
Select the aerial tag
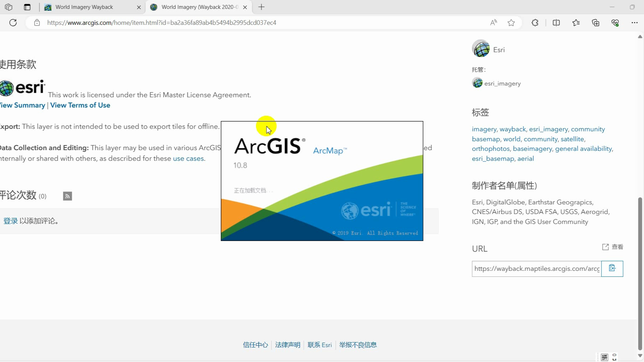click(x=525, y=159)
